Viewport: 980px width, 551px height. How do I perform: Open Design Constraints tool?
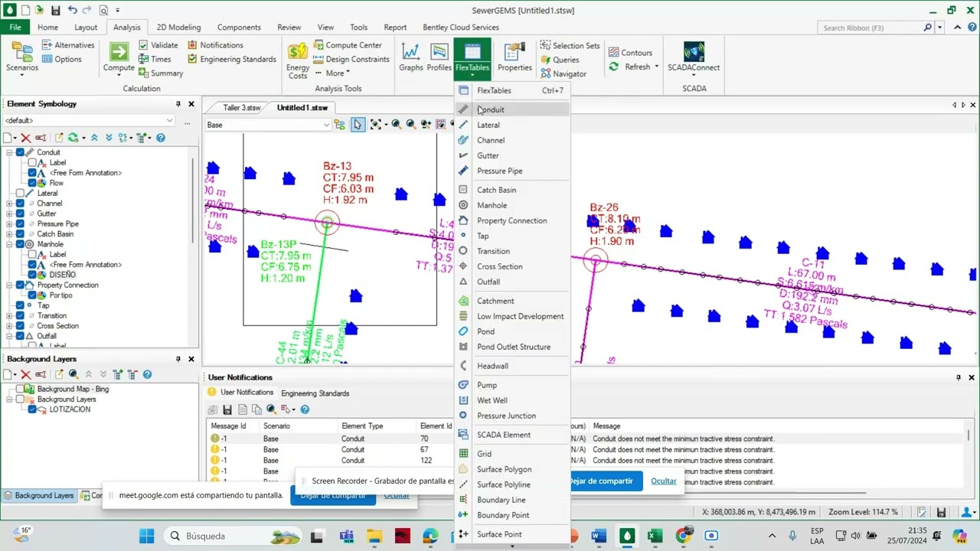pyautogui.click(x=351, y=60)
